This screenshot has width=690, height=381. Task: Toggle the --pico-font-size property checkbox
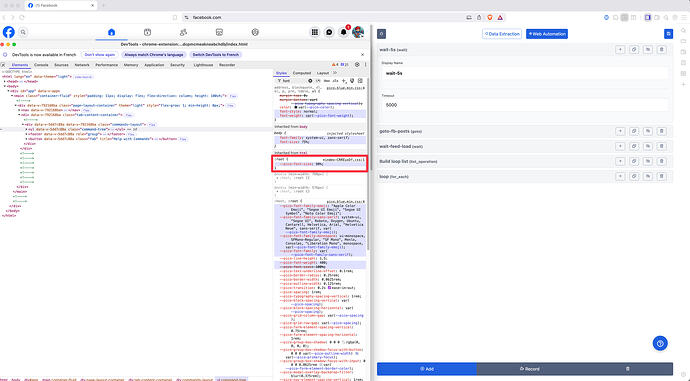tap(277, 164)
